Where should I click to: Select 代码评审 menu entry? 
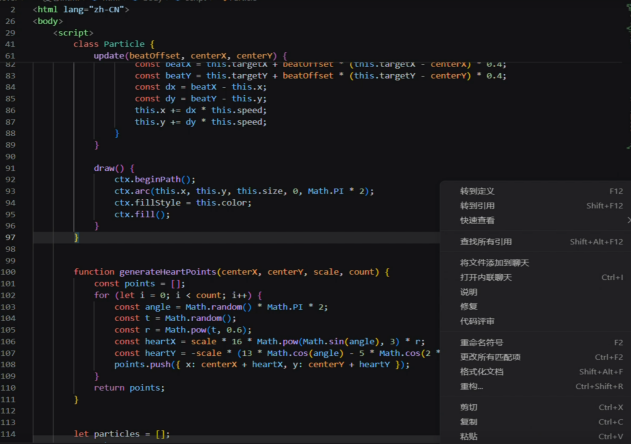(x=536, y=321)
